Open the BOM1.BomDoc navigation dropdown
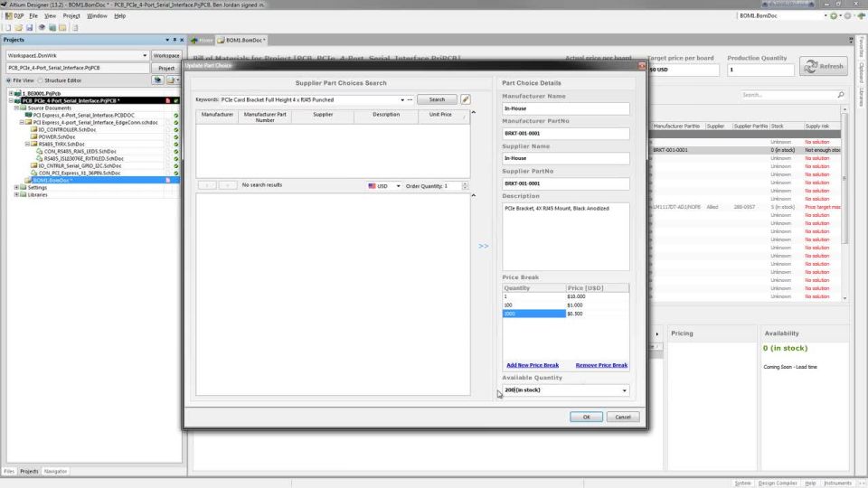868x488 pixels. tap(826, 16)
